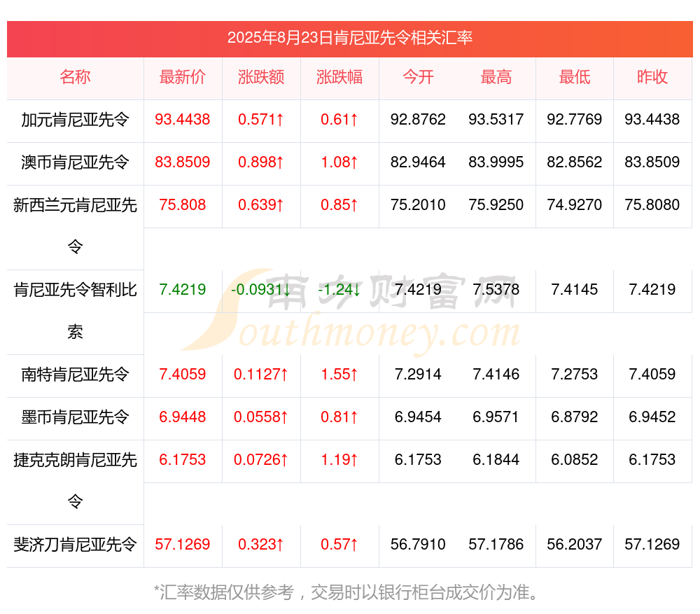Click low value 7.4145

click(x=575, y=289)
